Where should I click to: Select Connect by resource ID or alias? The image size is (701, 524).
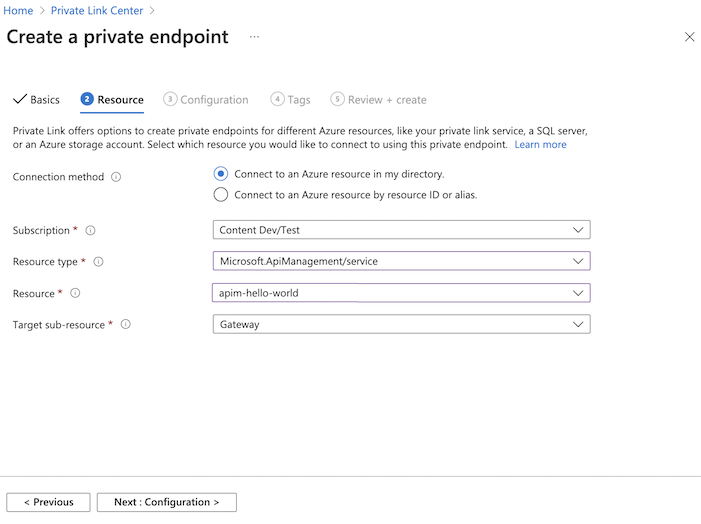(x=221, y=195)
